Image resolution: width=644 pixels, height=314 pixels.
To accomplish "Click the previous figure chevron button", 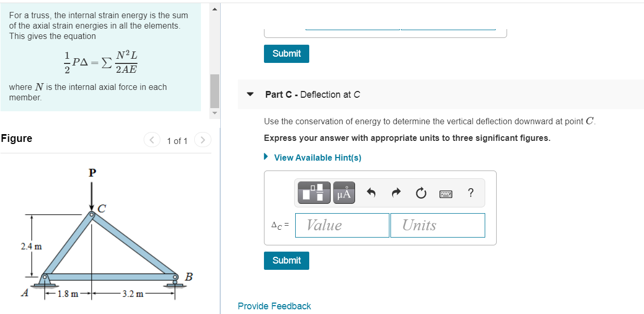I will (x=151, y=140).
